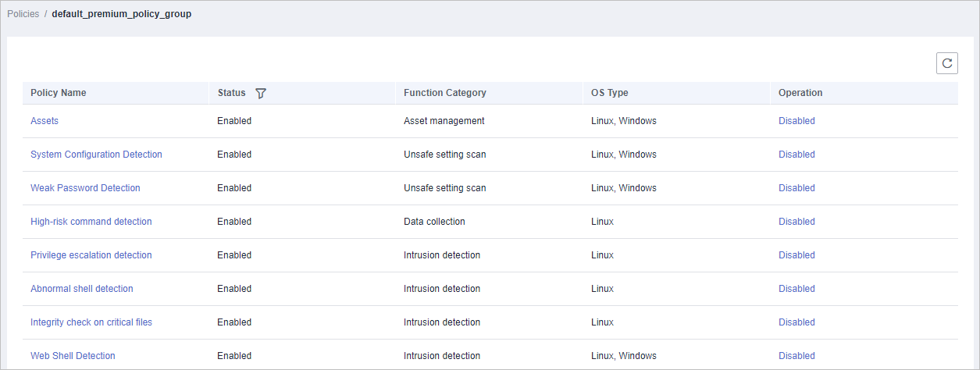Screen dimensions: 980x370
Task: Click the Policy Name column header
Action: click(x=59, y=93)
